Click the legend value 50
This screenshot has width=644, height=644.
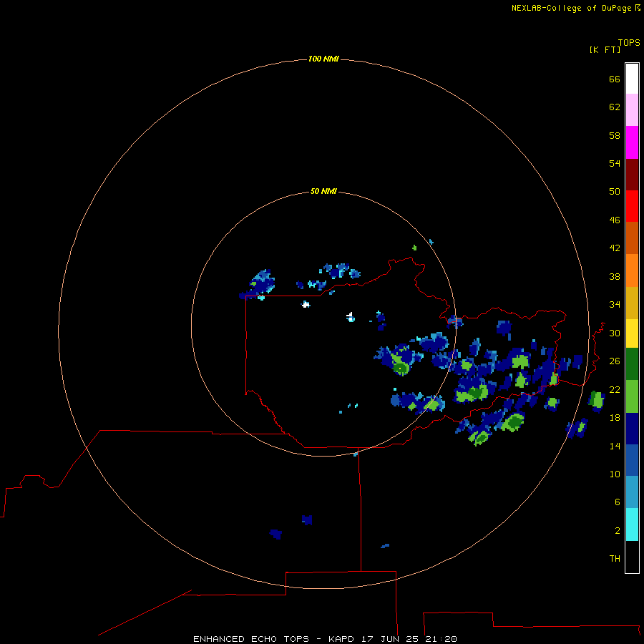615,191
